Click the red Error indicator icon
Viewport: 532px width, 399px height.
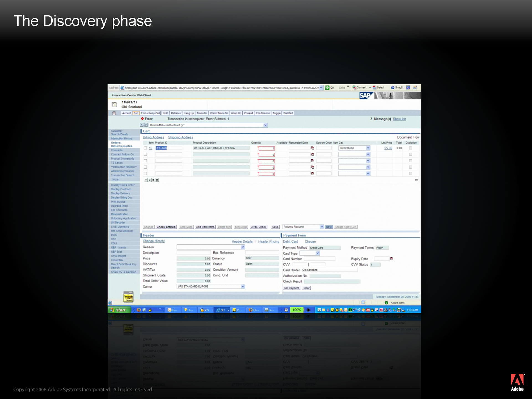[142, 119]
